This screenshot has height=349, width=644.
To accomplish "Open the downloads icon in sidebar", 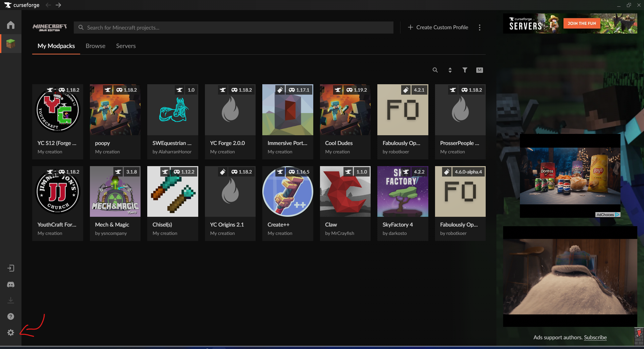I will tap(11, 300).
